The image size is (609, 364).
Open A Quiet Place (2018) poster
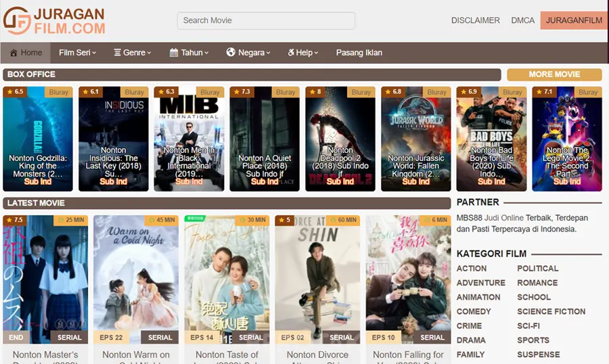265,139
